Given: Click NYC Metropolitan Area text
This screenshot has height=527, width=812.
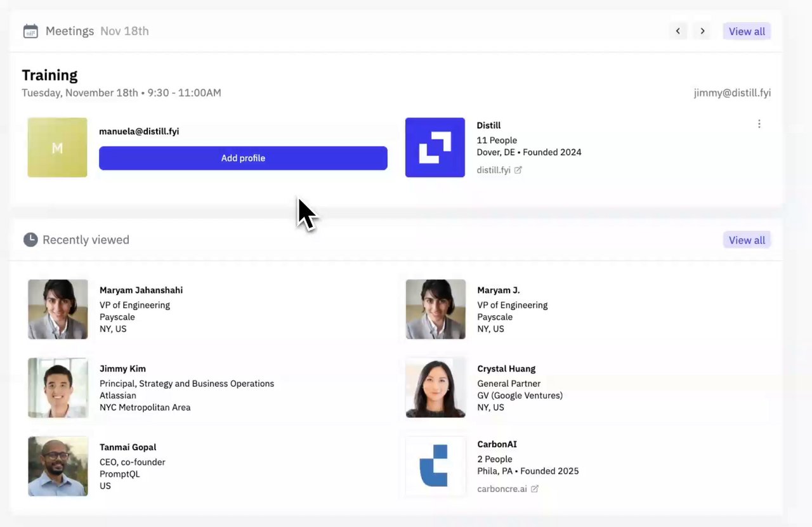Looking at the screenshot, I should [x=145, y=407].
